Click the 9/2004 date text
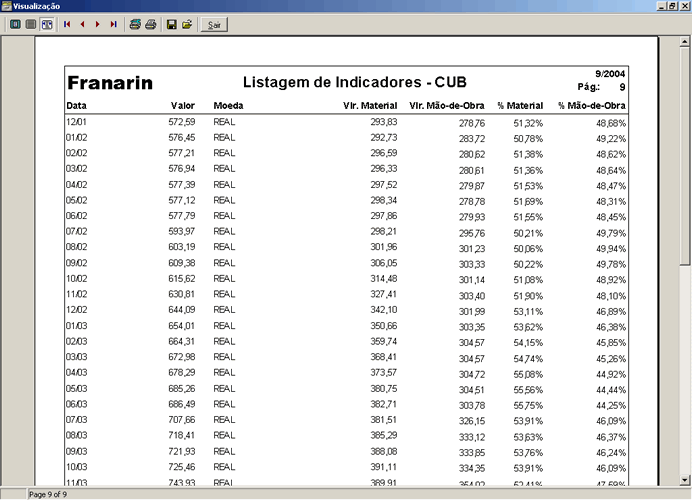This screenshot has width=692, height=500. [610, 74]
